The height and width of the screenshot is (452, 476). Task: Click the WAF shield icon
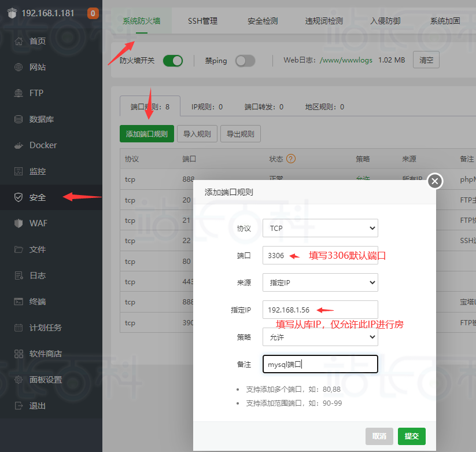19,223
